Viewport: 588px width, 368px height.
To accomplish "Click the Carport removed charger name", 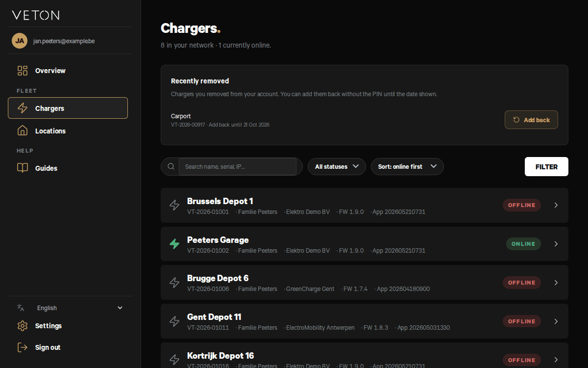I will click(x=181, y=116).
